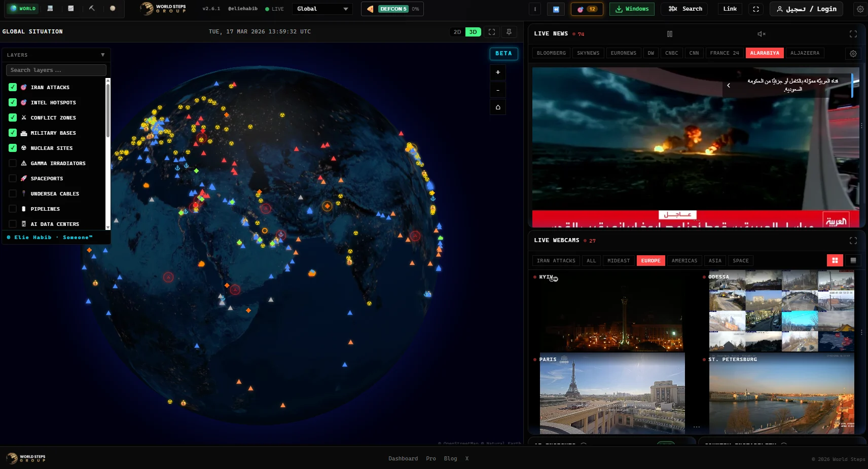Uncheck the Military Bases layer
Viewport: 868px width, 469px height.
pyautogui.click(x=13, y=133)
